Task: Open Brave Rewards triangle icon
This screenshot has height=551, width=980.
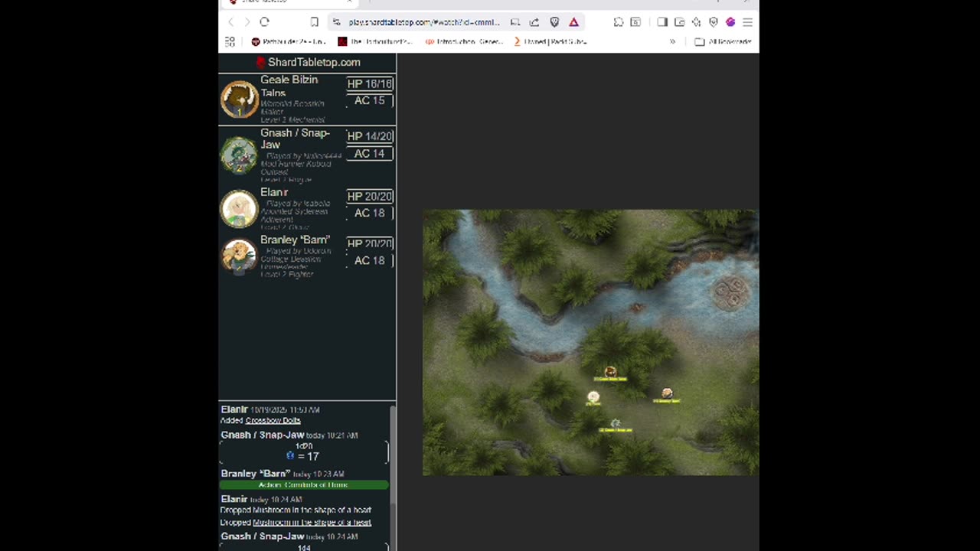Action: [x=573, y=22]
